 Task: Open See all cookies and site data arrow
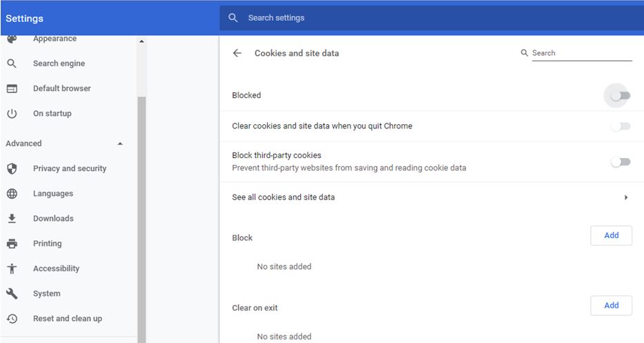click(626, 197)
